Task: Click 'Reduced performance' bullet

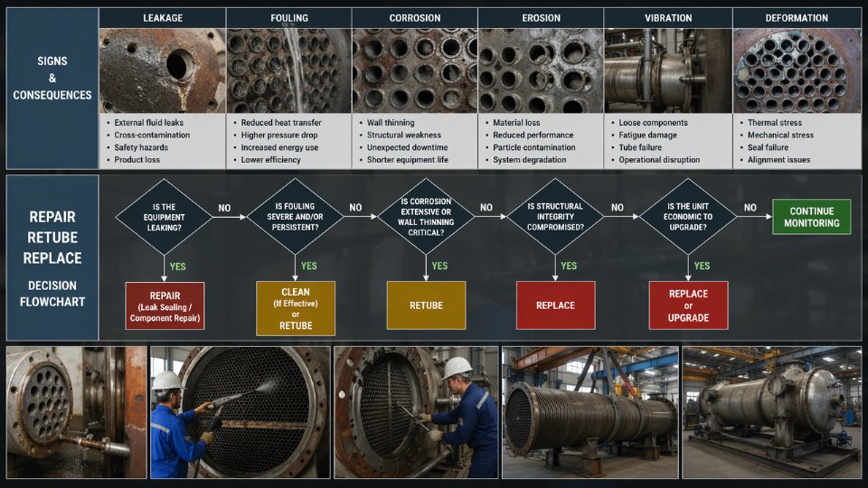Action: pyautogui.click(x=533, y=135)
